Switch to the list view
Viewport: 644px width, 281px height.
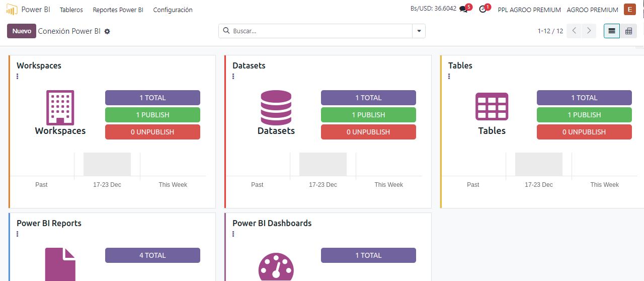[x=612, y=31]
